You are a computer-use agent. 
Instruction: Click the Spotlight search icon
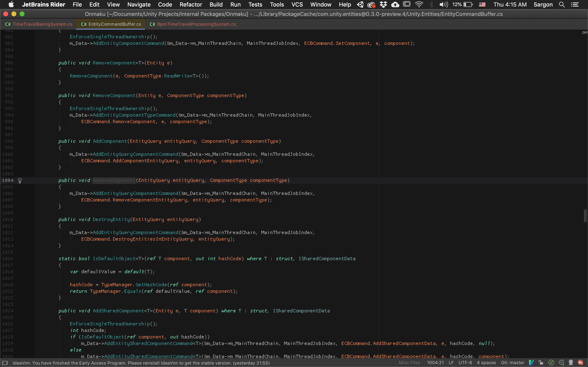pyautogui.click(x=561, y=5)
